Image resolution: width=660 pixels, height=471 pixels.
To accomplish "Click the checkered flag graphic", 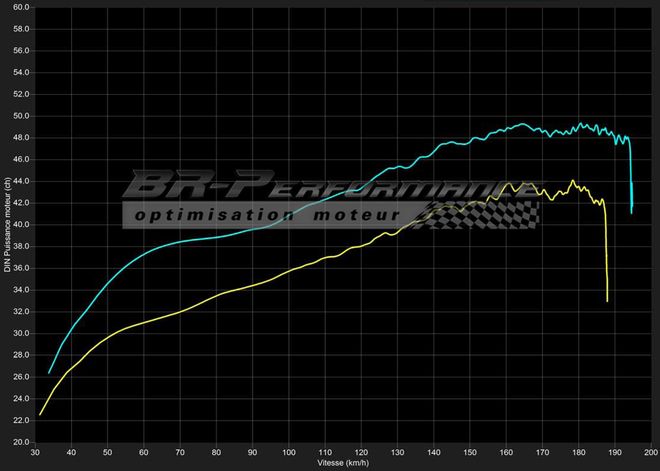I will click(x=480, y=214).
